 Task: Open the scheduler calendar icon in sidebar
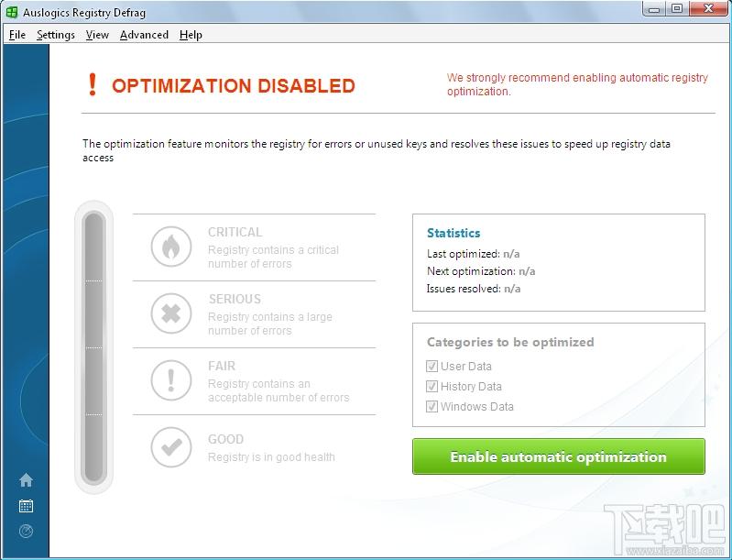[27, 506]
